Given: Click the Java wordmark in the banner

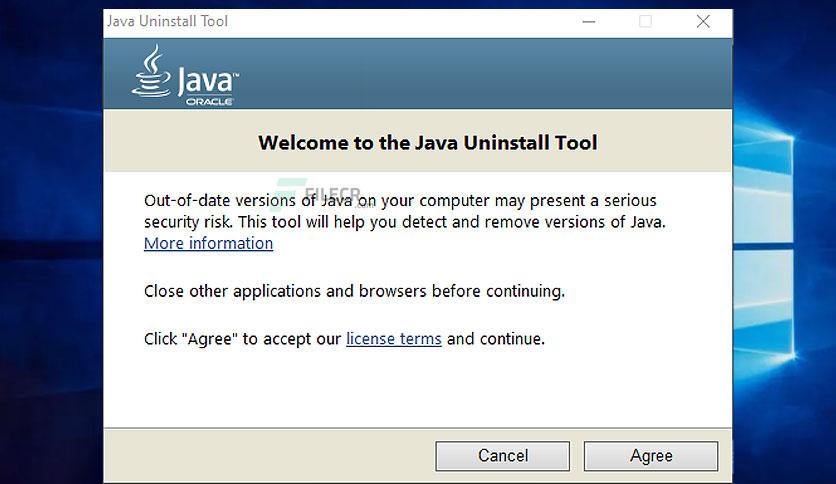Looking at the screenshot, I should (x=208, y=81).
